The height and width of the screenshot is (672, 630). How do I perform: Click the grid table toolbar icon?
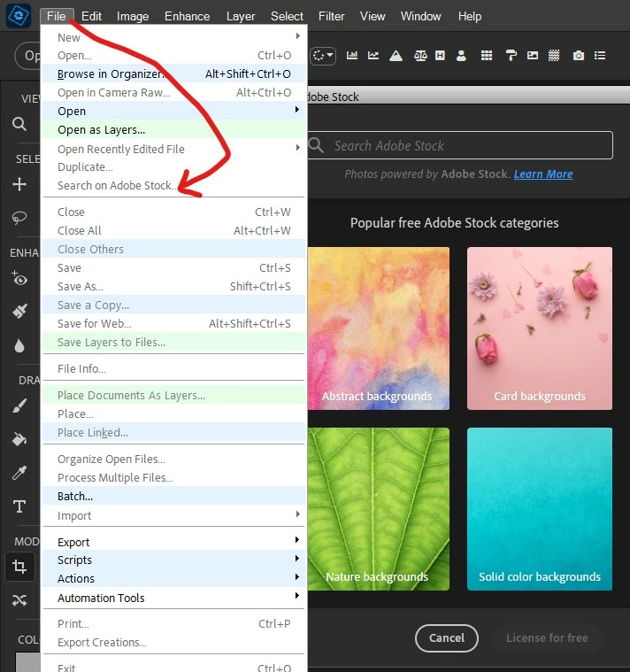point(487,55)
